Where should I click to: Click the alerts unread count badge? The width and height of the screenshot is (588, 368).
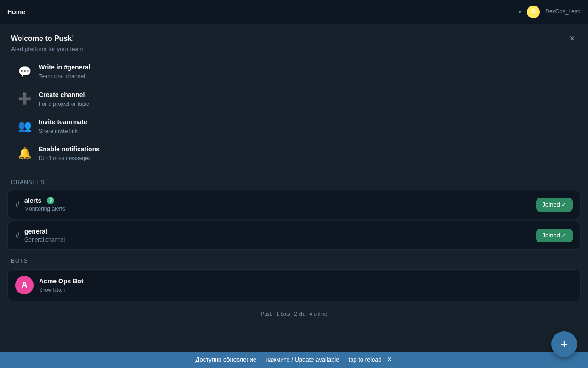(x=51, y=201)
